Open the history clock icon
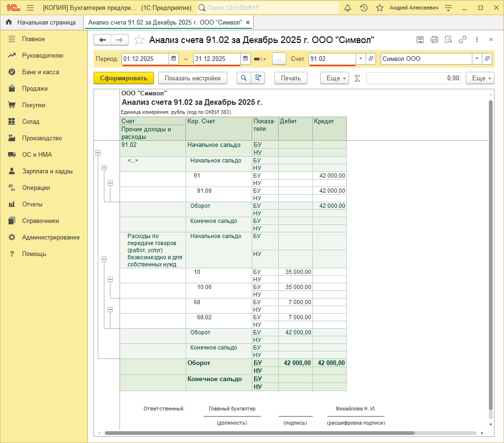 pyautogui.click(x=364, y=8)
